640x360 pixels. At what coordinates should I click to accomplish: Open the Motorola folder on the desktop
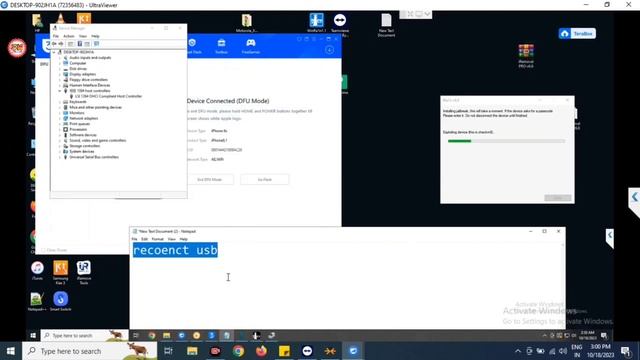[x=247, y=23]
